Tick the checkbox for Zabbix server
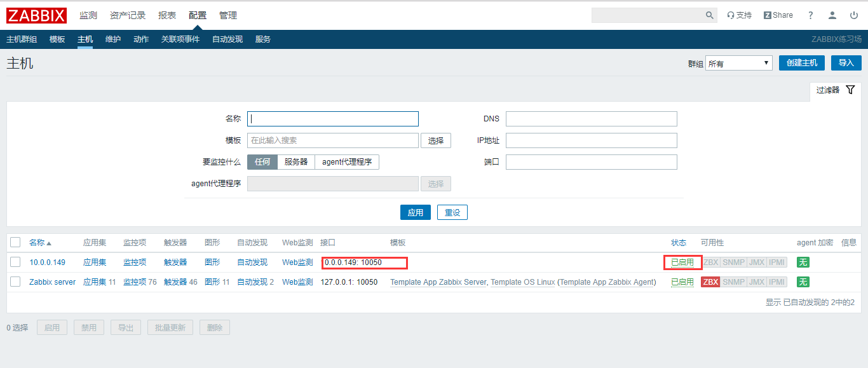This screenshot has width=868, height=368. [x=15, y=282]
